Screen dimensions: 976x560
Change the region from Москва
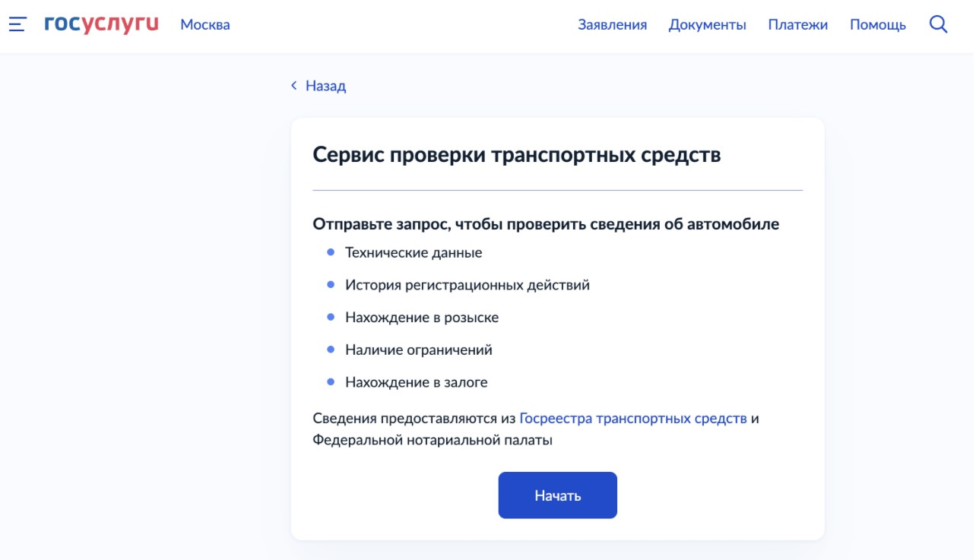(204, 24)
